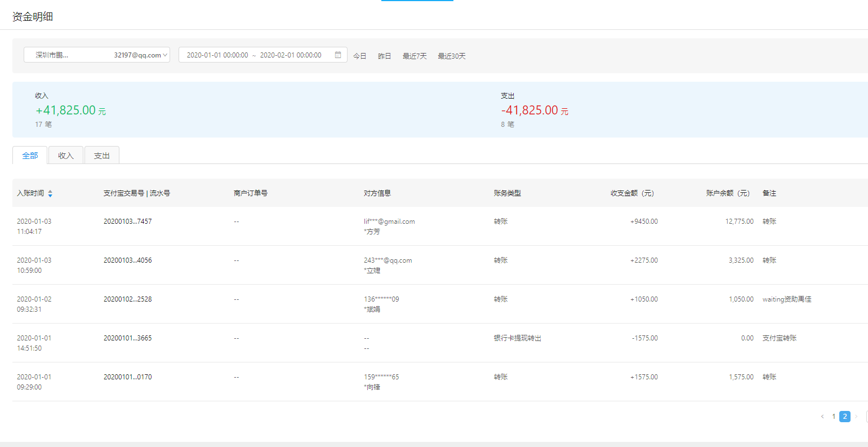
Task: Expand account dropdown chevron beside 32197@qq.com
Action: pyautogui.click(x=166, y=55)
